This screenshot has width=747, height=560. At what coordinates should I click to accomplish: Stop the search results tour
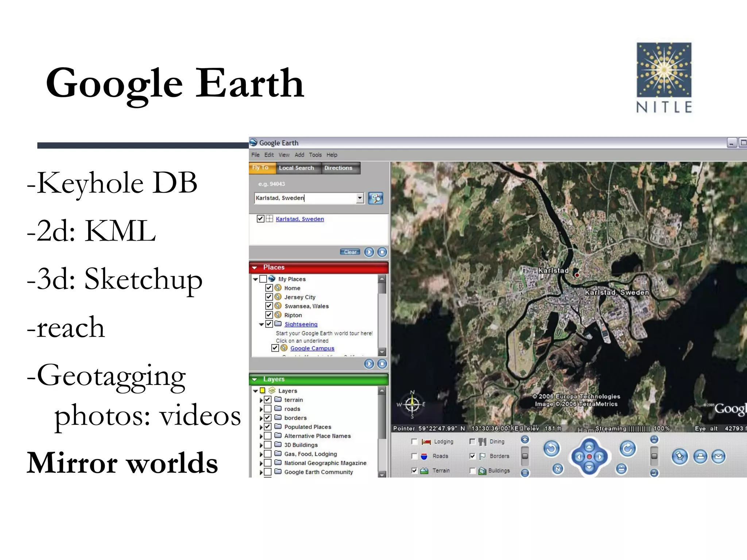point(382,252)
